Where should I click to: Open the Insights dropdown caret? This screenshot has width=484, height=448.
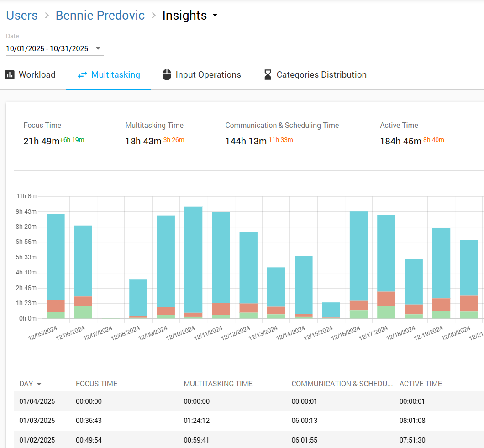point(215,16)
